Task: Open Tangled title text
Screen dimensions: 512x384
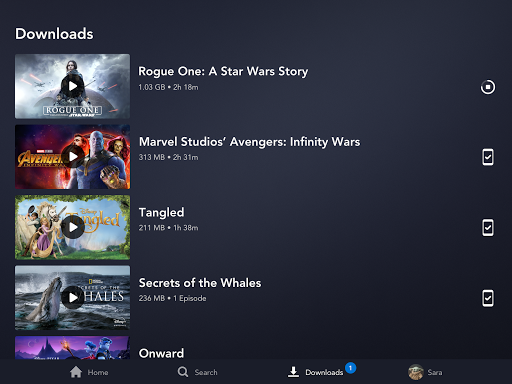Action: (161, 212)
